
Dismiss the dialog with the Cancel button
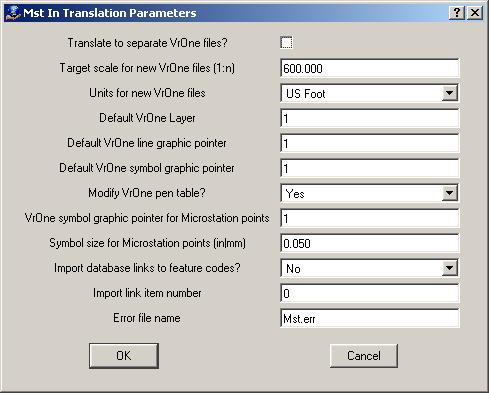[364, 356]
